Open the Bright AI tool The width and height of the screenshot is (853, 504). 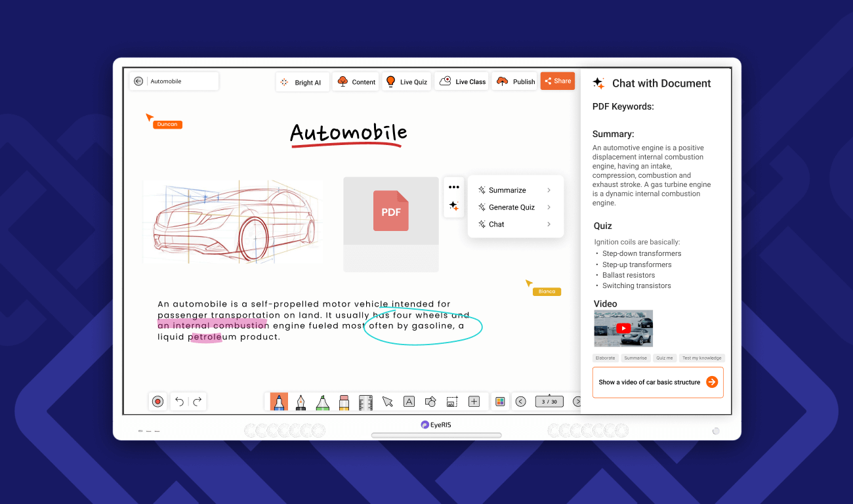coord(302,82)
